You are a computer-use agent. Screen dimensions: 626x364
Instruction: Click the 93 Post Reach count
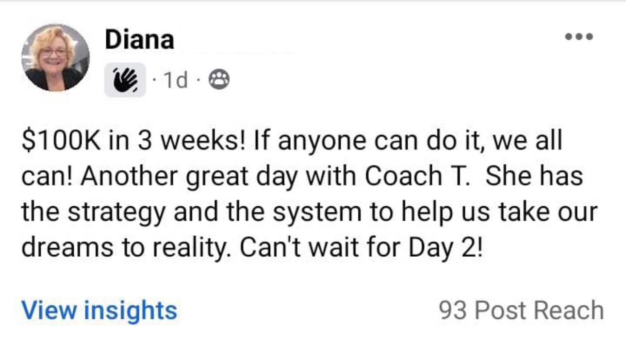pyautogui.click(x=521, y=310)
